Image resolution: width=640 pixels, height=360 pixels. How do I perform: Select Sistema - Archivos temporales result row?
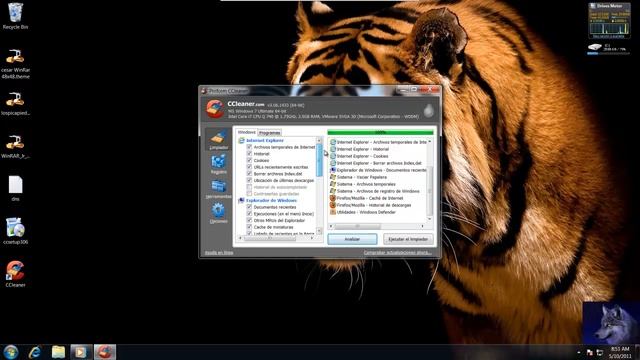366,184
